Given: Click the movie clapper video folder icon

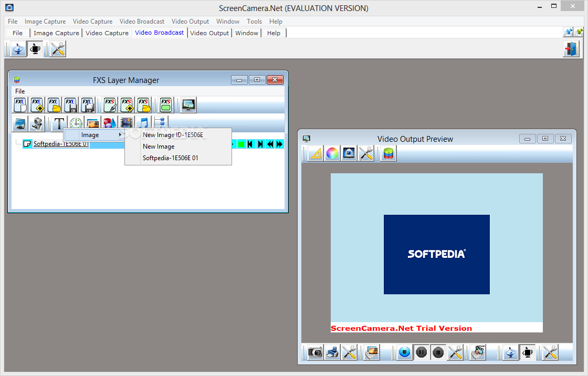Looking at the screenshot, I should pos(478,352).
